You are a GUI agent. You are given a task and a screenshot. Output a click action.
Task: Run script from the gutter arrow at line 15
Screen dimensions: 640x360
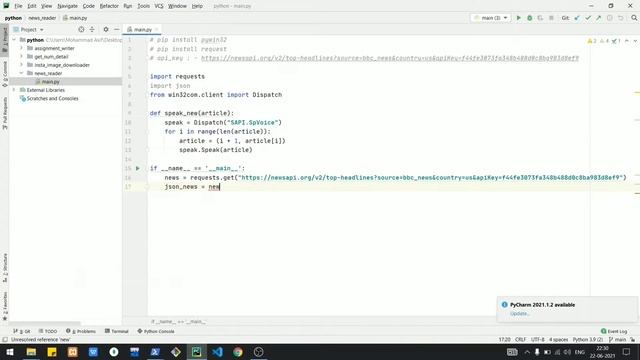(x=138, y=168)
